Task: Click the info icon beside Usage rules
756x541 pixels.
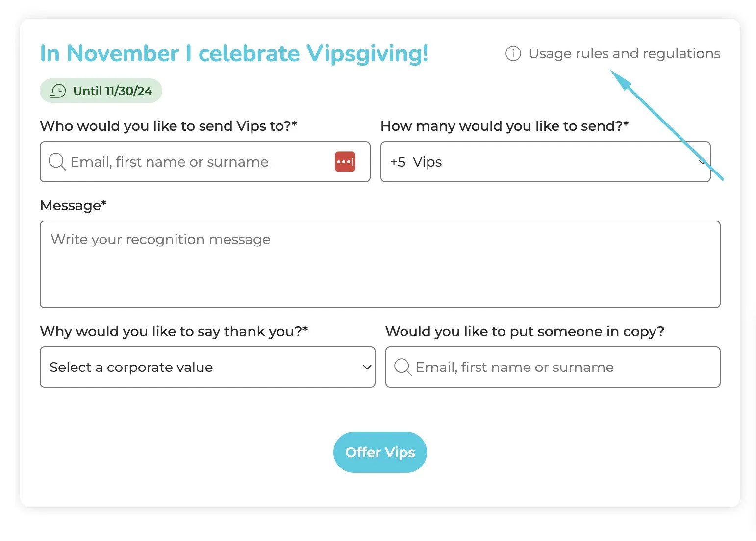Action: click(513, 53)
